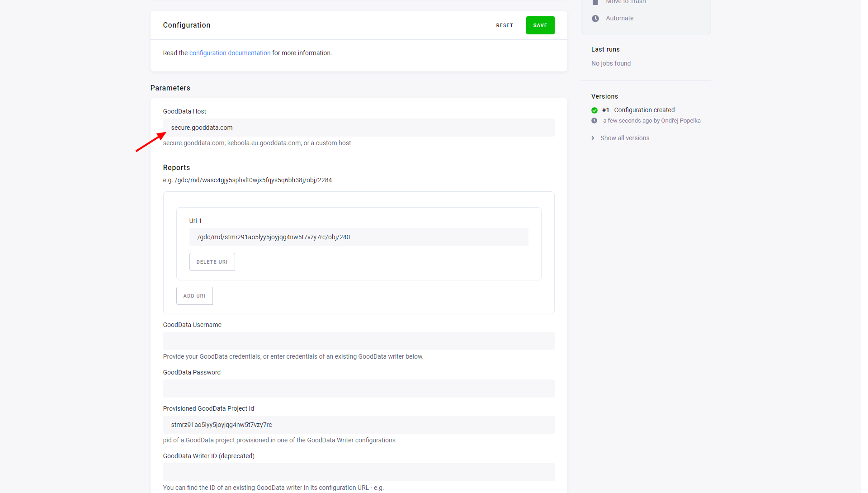Click the ADD URI button

pyautogui.click(x=194, y=296)
